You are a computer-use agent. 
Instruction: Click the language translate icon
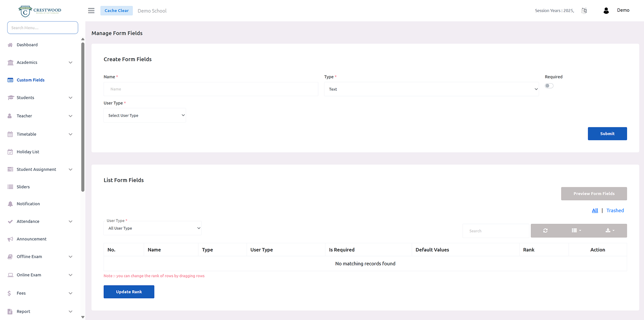(x=584, y=11)
